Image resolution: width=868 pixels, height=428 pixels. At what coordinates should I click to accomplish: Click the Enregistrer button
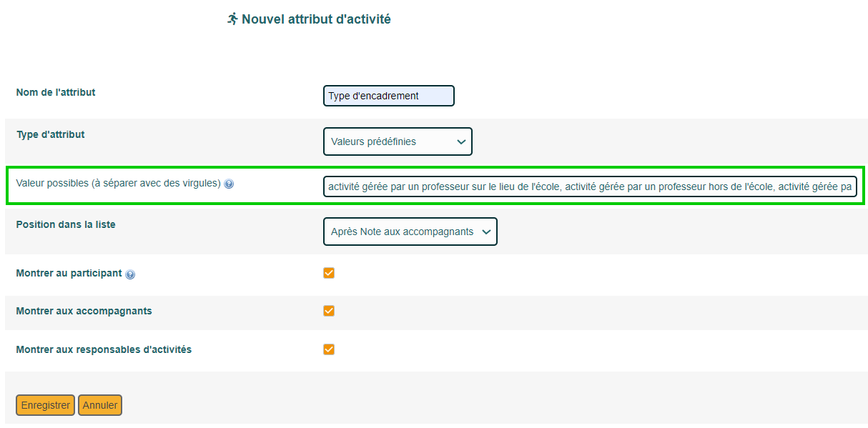pyautogui.click(x=45, y=405)
